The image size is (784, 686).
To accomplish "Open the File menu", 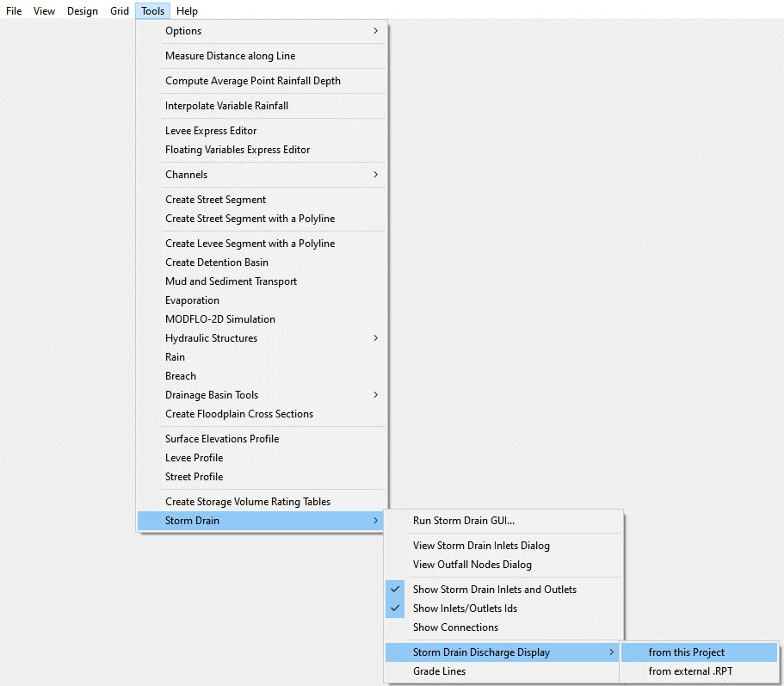I will tap(14, 11).
